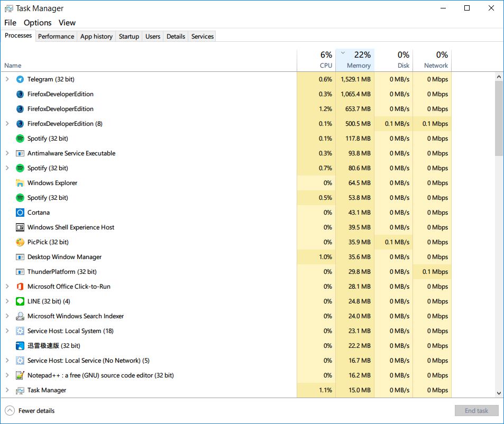
Task: Click the 迅雷极速版 app icon
Action: (20, 346)
